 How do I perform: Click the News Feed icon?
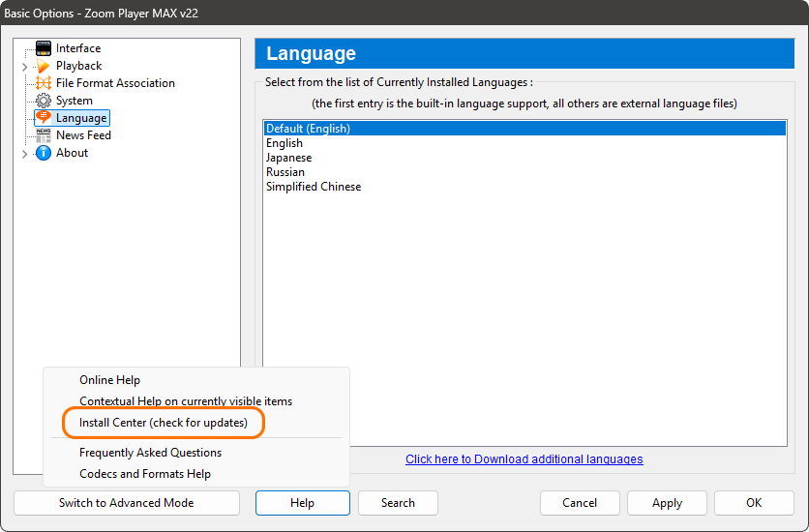(x=44, y=135)
